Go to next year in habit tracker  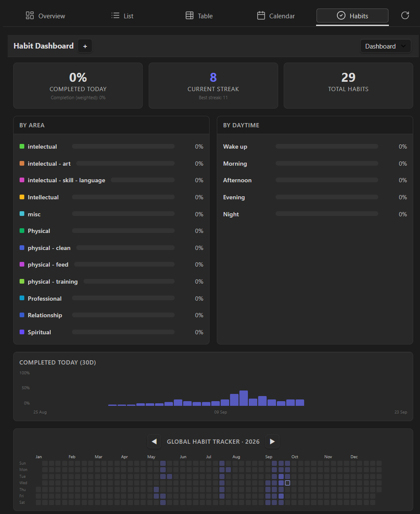tap(272, 442)
